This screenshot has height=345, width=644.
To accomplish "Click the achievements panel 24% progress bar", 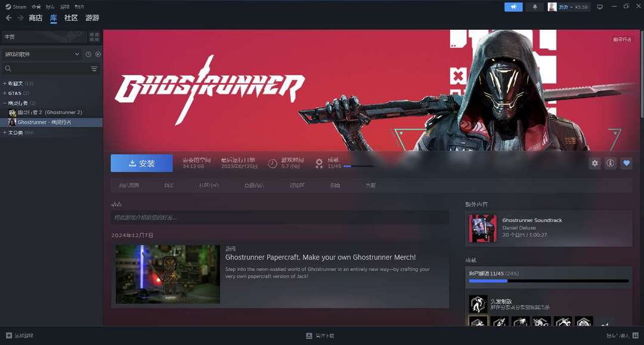I will point(549,281).
